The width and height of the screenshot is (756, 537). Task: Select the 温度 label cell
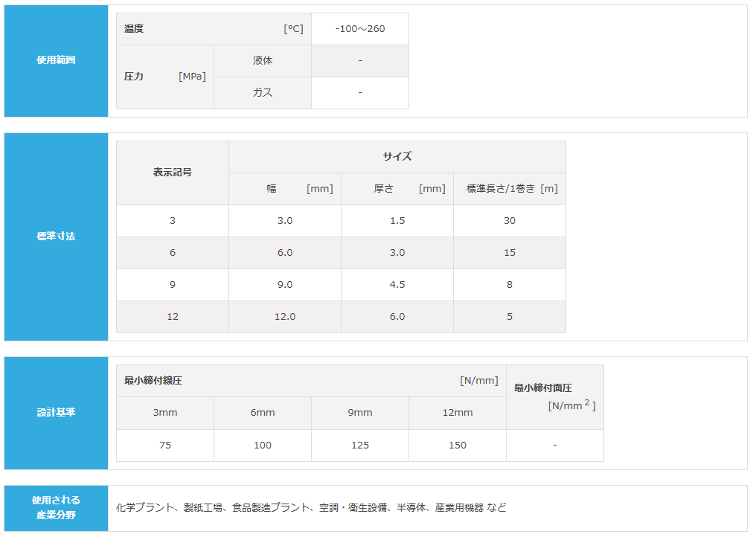click(214, 29)
